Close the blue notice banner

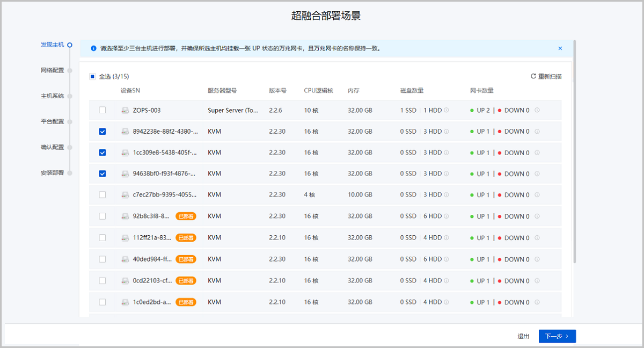[x=560, y=48]
